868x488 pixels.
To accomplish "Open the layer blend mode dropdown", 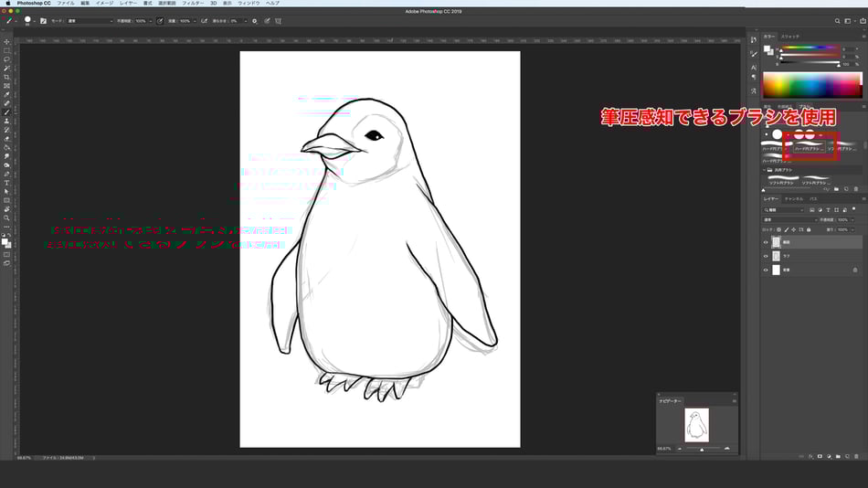I will (x=786, y=219).
